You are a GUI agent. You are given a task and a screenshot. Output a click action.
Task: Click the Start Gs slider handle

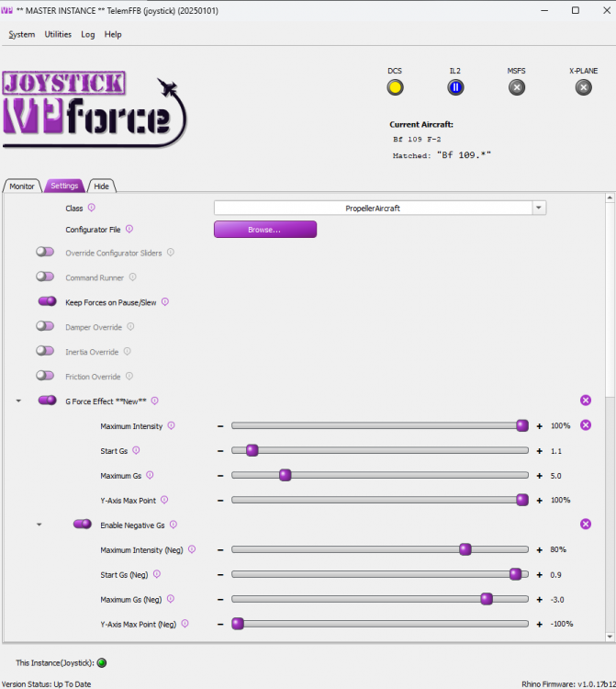tap(252, 450)
